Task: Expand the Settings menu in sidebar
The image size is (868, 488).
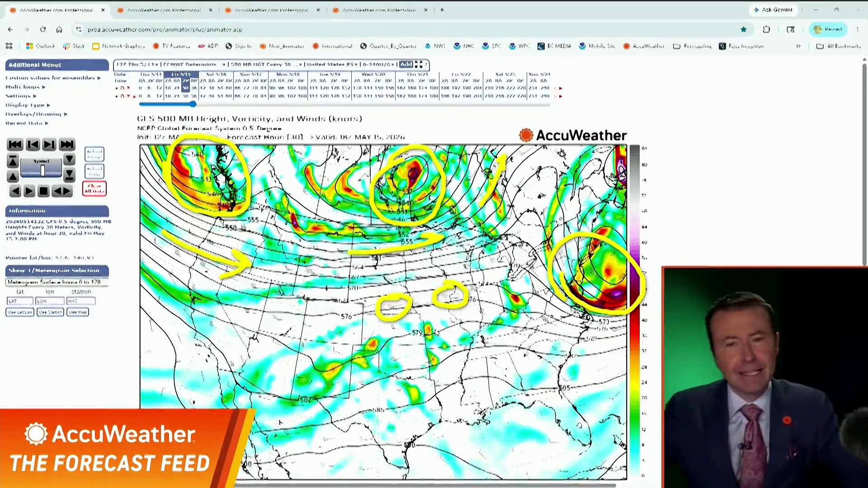Action: tap(21, 96)
